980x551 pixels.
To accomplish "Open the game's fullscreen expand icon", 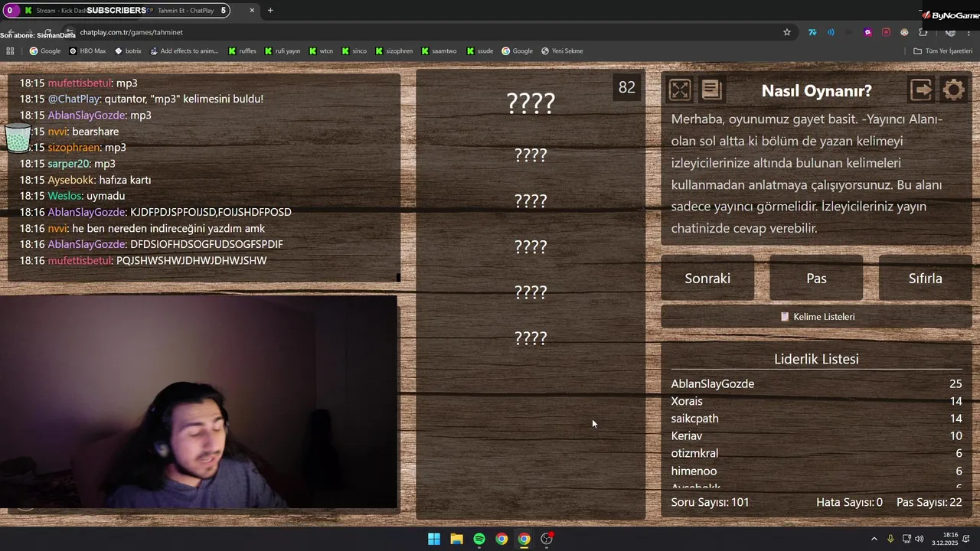I will click(680, 90).
